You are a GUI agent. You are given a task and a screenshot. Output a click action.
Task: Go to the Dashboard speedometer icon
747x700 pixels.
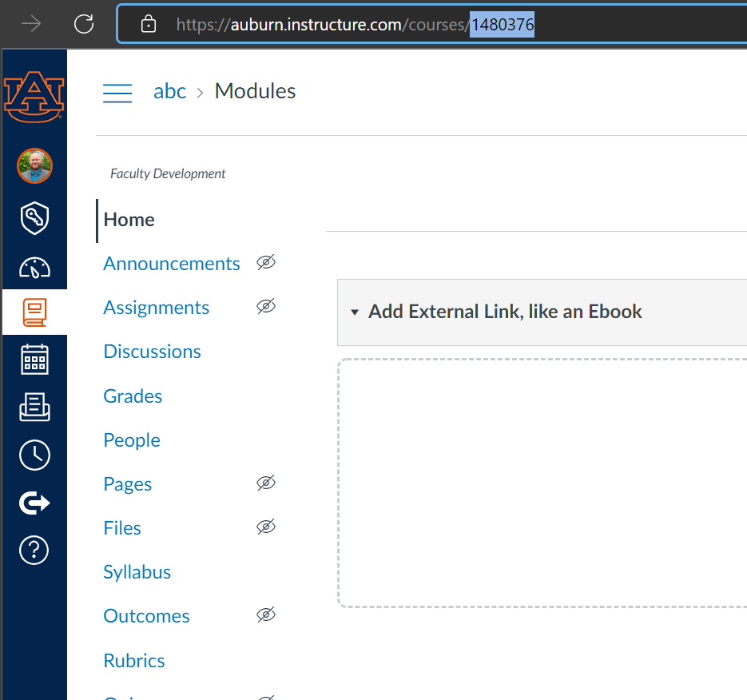[x=34, y=268]
